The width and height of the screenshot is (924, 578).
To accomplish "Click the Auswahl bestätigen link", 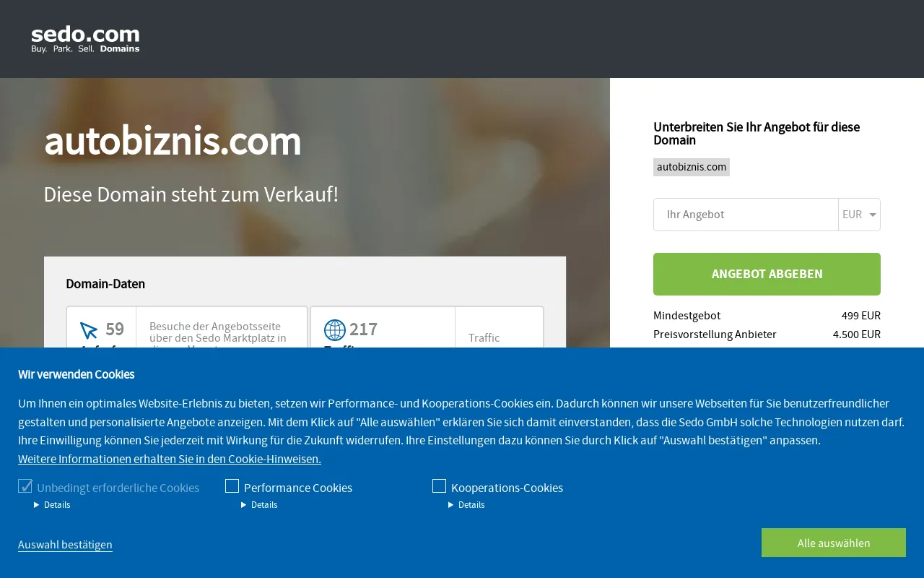I will [x=65, y=545].
